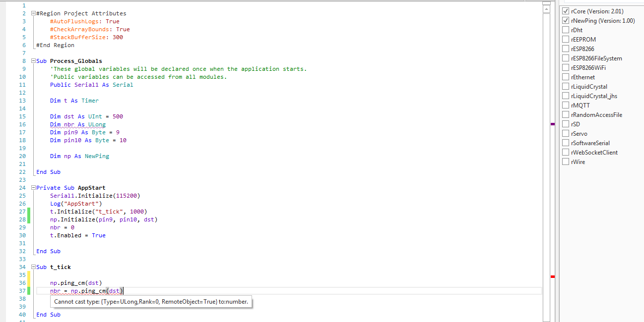Collapse the AppStart sub
644x322 pixels.
point(33,188)
